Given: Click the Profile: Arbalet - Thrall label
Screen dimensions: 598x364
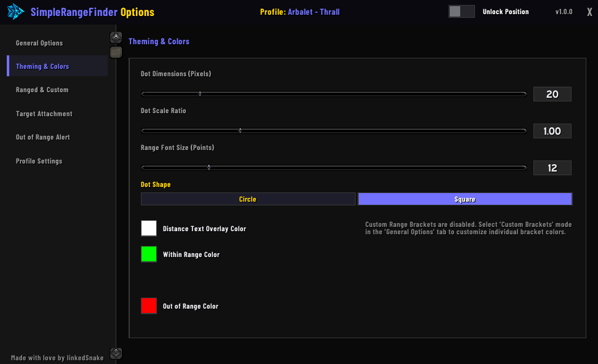Looking at the screenshot, I should (300, 12).
